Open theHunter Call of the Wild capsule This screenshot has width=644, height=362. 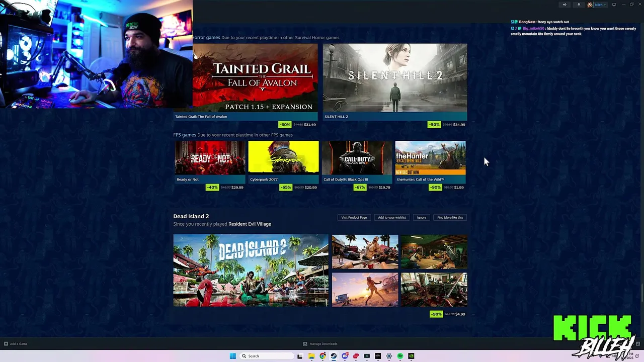[430, 158]
